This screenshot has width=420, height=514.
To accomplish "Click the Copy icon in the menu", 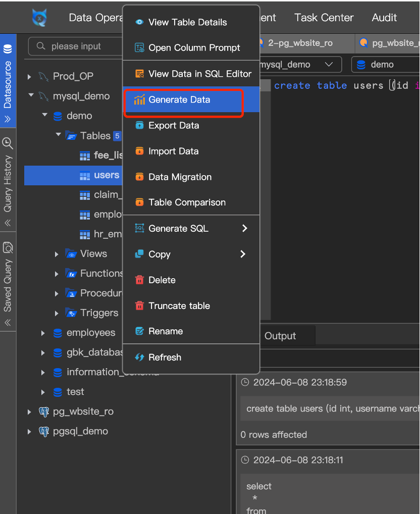I will [x=139, y=254].
